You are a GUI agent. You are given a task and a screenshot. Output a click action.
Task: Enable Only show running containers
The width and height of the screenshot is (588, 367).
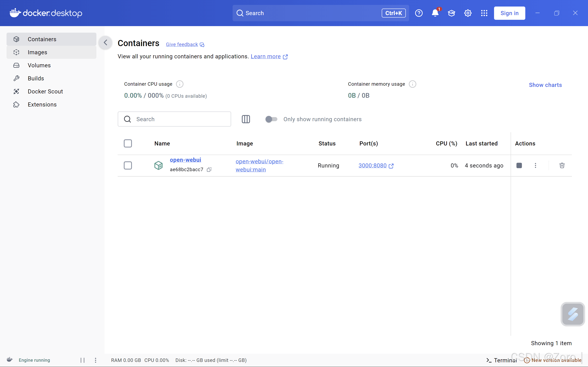[x=271, y=119]
